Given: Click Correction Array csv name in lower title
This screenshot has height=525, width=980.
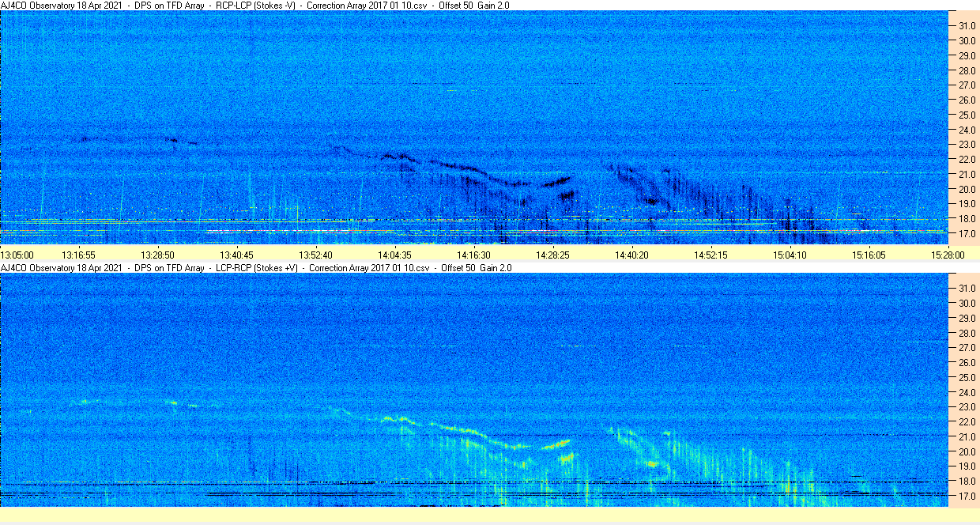Looking at the screenshot, I should [x=369, y=268].
